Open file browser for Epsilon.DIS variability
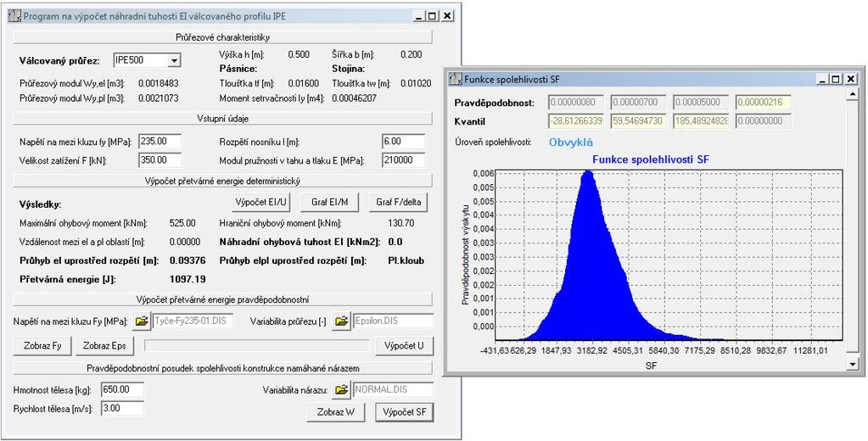The width and height of the screenshot is (868, 441). pos(342,321)
